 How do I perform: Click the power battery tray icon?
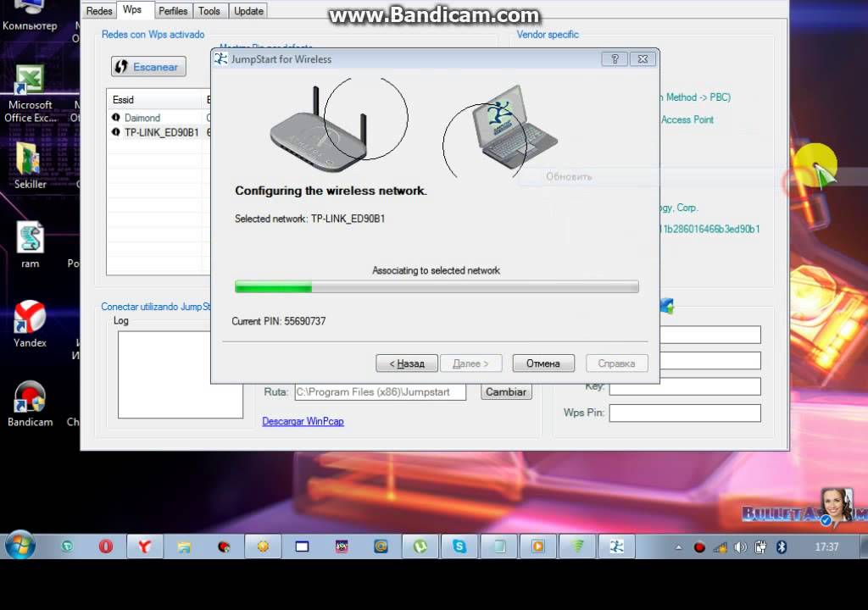click(760, 547)
